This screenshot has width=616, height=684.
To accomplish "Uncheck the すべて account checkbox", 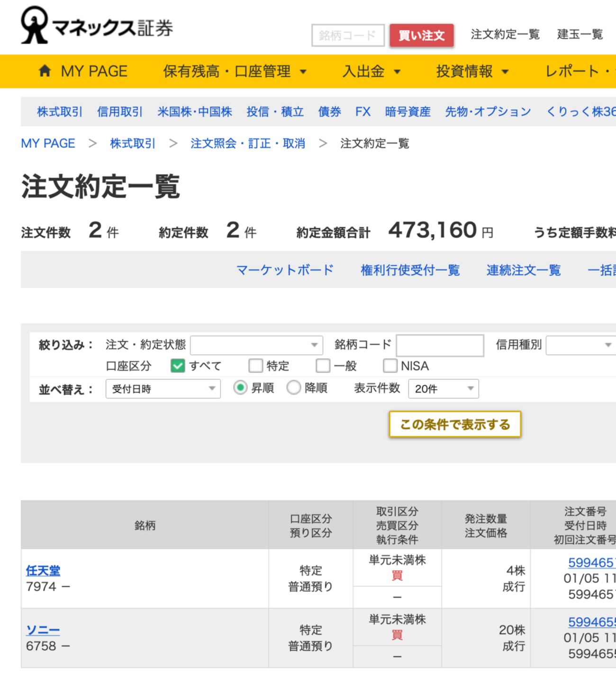I will tap(178, 366).
